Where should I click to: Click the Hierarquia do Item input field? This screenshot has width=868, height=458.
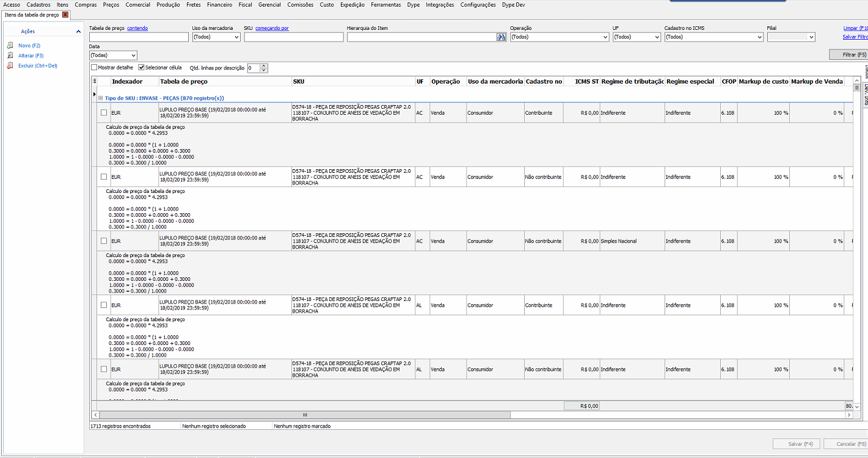click(x=422, y=37)
